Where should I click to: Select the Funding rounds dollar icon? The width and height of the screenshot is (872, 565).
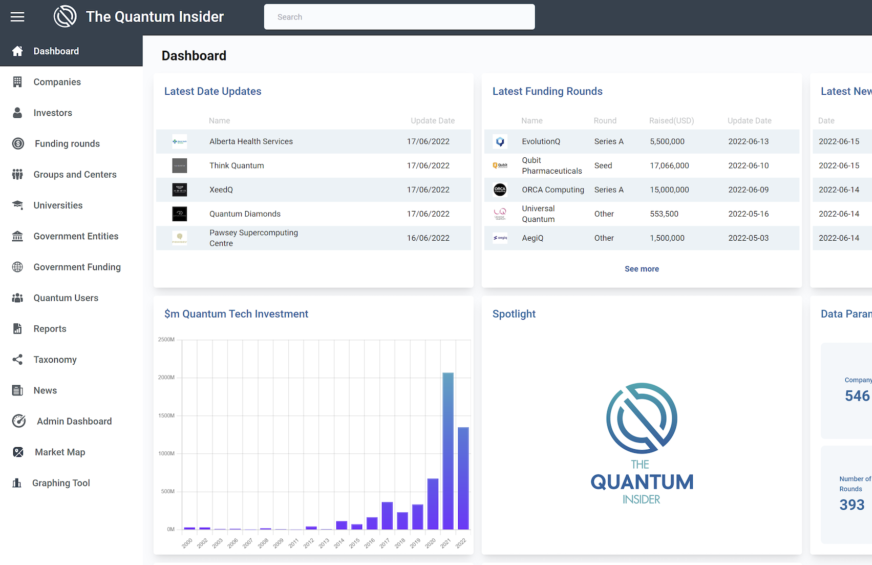tap(17, 144)
